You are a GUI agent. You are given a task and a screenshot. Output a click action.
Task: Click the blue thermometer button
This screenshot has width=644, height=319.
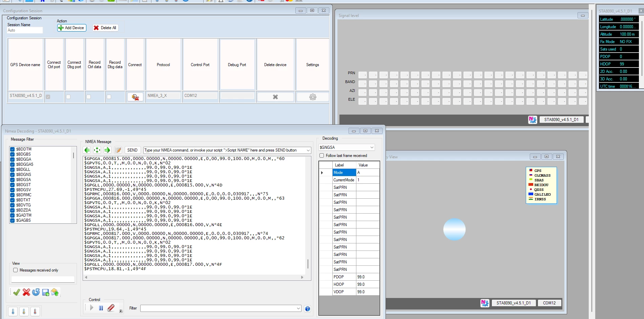13,312
